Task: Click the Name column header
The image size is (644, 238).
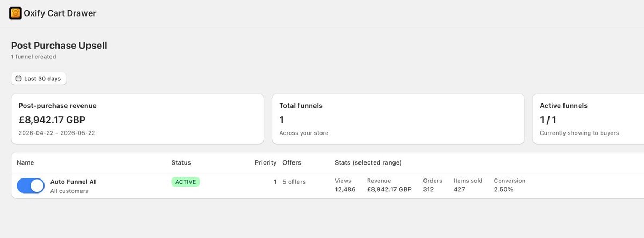Action: tap(25, 162)
